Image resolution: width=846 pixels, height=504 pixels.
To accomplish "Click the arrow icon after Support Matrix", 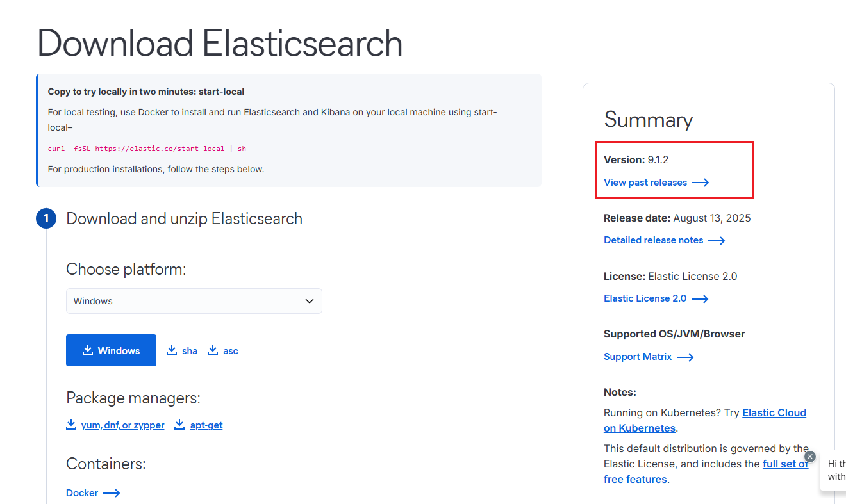I will click(685, 357).
